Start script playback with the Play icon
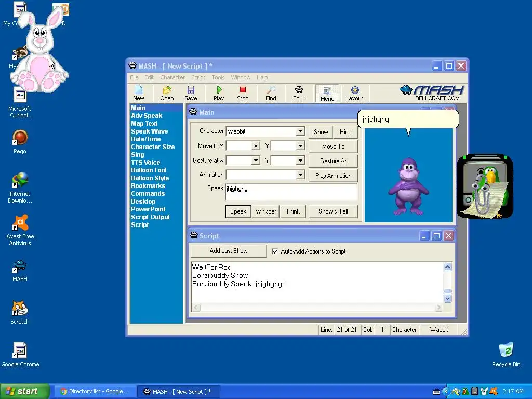532x399 pixels. point(219,94)
